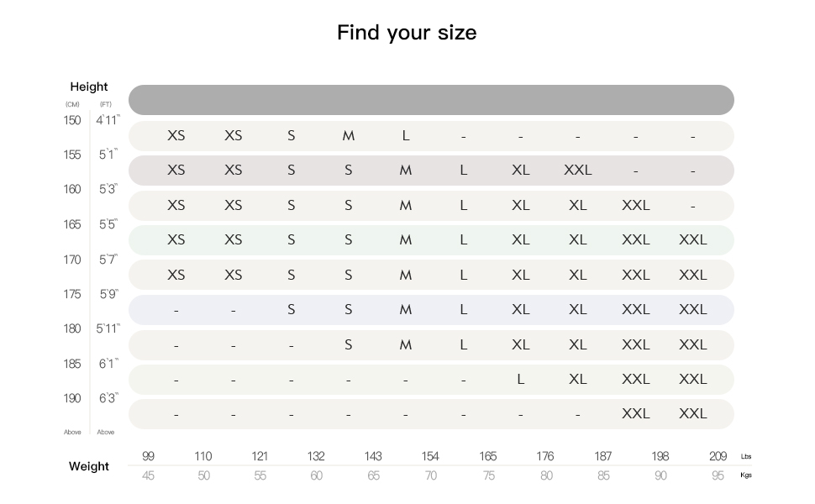The height and width of the screenshot is (504, 815).
Task: Select the L size in the top row
Action: 406,136
